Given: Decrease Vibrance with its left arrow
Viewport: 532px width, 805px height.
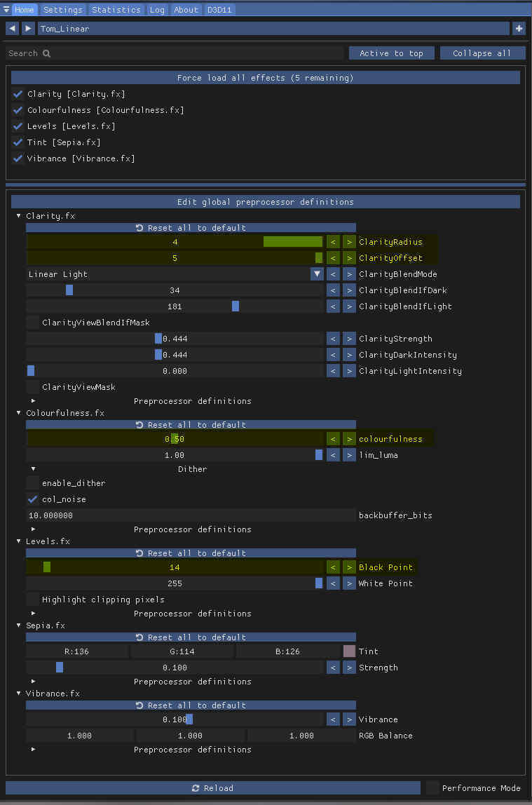Looking at the screenshot, I should (x=333, y=719).
